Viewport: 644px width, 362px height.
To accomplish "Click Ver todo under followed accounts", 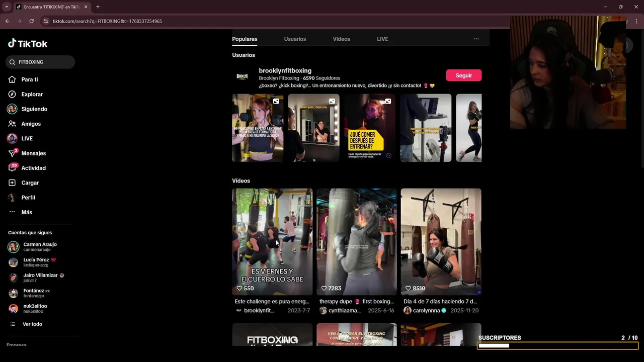I will tap(32, 324).
